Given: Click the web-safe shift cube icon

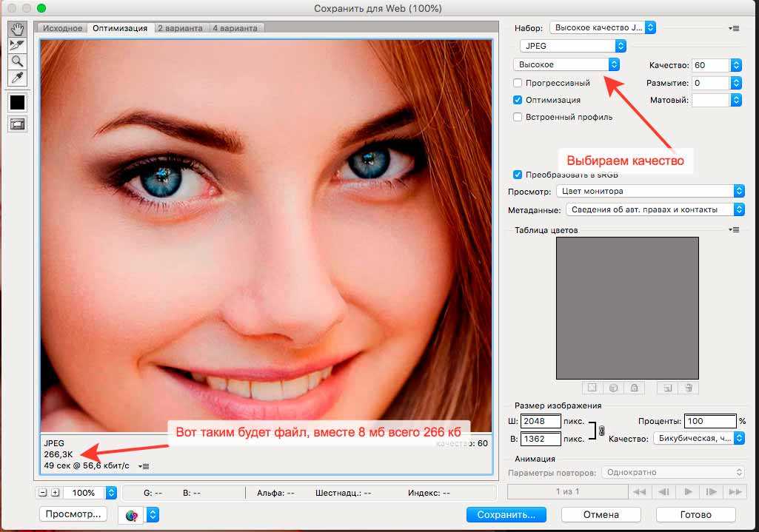Looking at the screenshot, I should click(613, 388).
